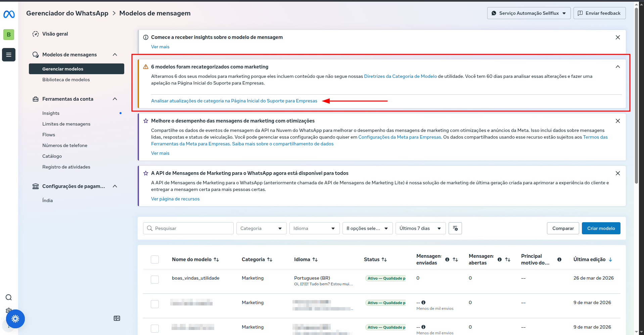The image size is (644, 335).
Task: Open the hamburger menu in left rail
Action: [x=9, y=55]
